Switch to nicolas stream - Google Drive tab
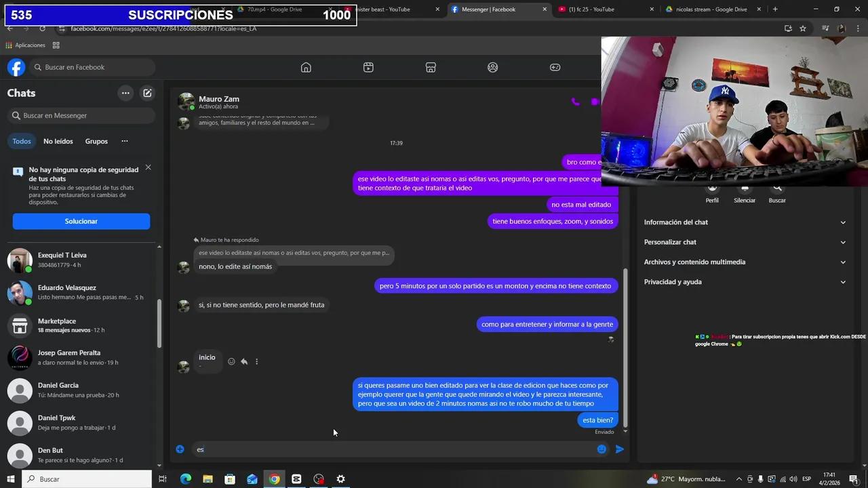This screenshot has width=868, height=488. tap(713, 9)
